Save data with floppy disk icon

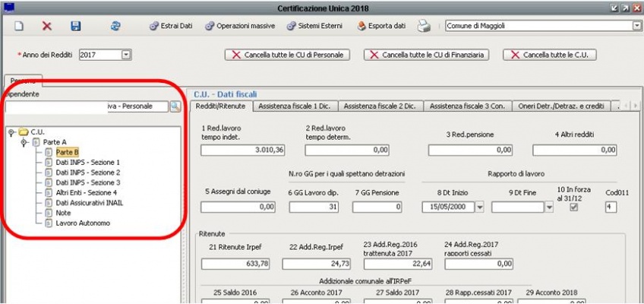coord(76,27)
